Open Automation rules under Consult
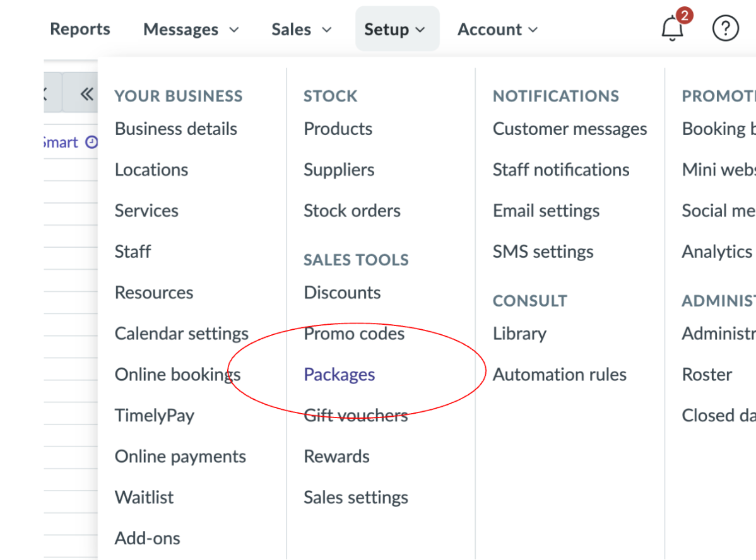Viewport: 756px width, 560px height. pyautogui.click(x=560, y=375)
